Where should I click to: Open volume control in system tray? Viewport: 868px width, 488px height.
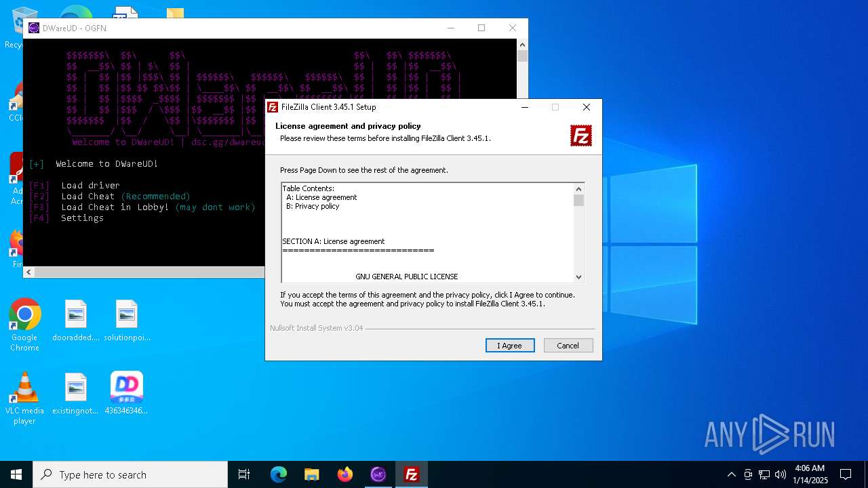click(781, 474)
